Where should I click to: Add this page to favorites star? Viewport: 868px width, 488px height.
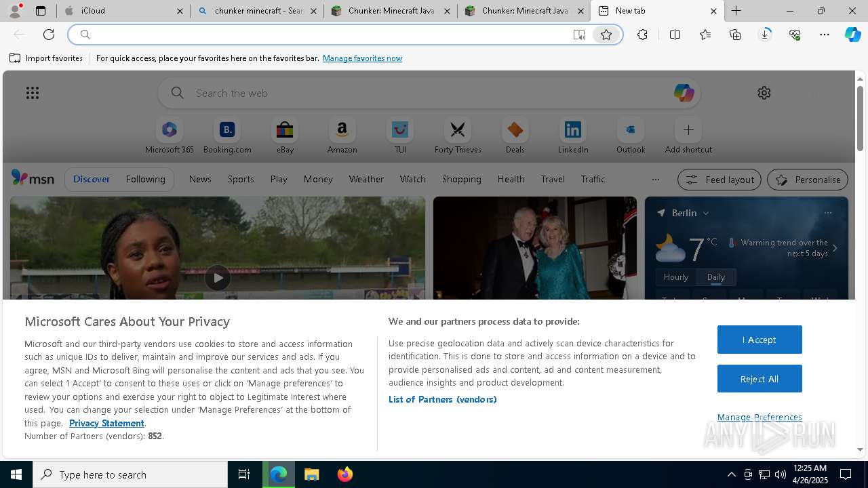pyautogui.click(x=606, y=35)
